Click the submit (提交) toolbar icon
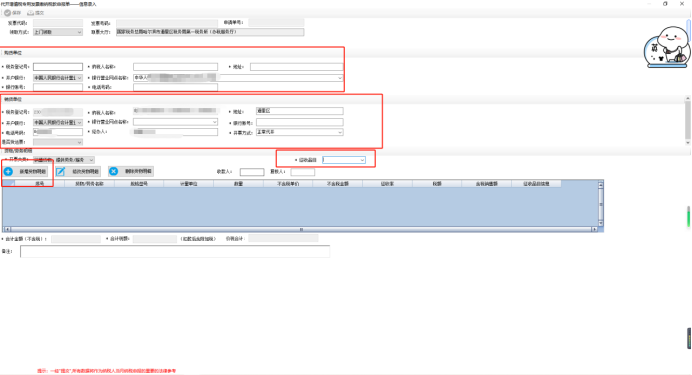 click(30, 13)
